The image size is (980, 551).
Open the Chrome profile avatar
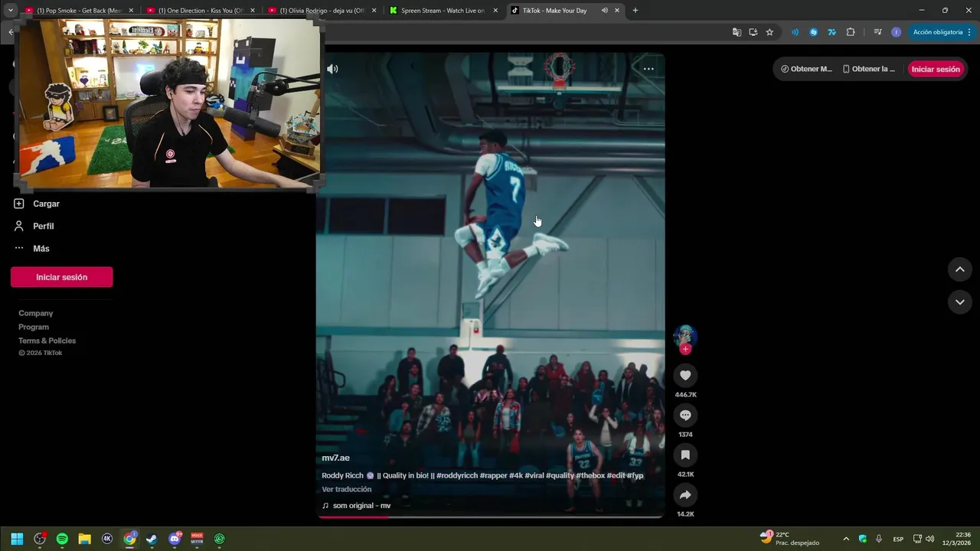897,32
